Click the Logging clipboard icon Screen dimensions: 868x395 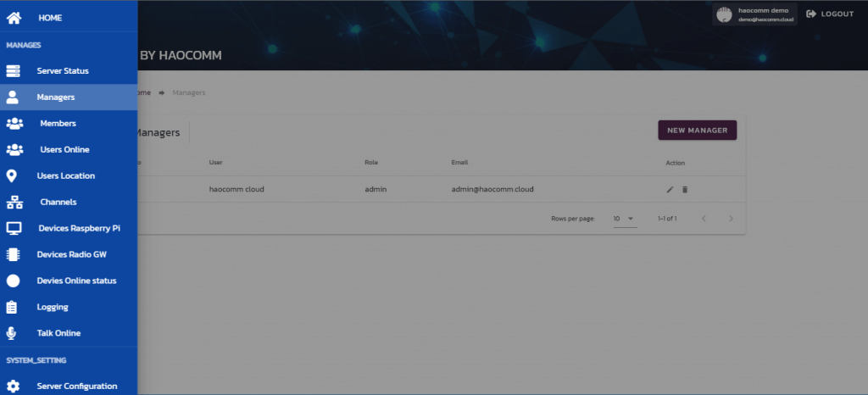point(12,307)
